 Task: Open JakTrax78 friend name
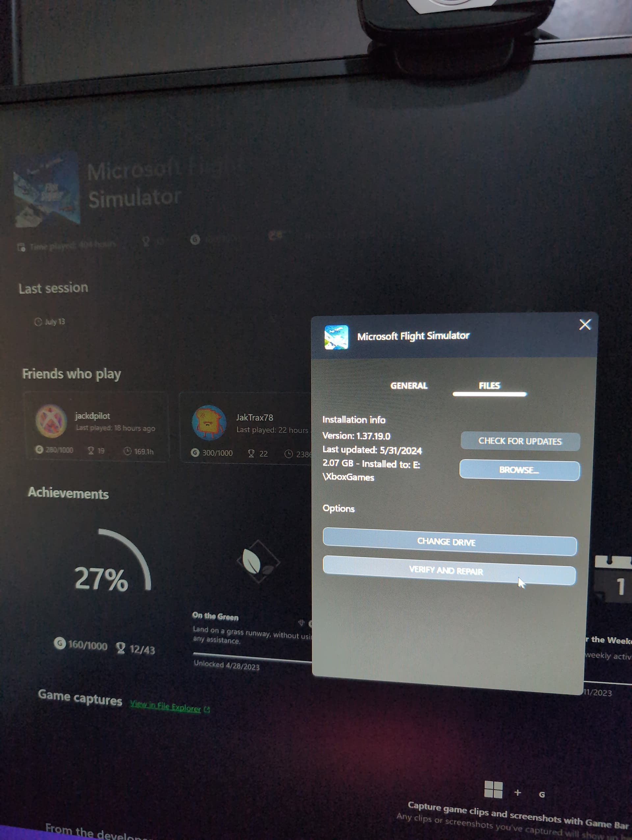coord(254,417)
